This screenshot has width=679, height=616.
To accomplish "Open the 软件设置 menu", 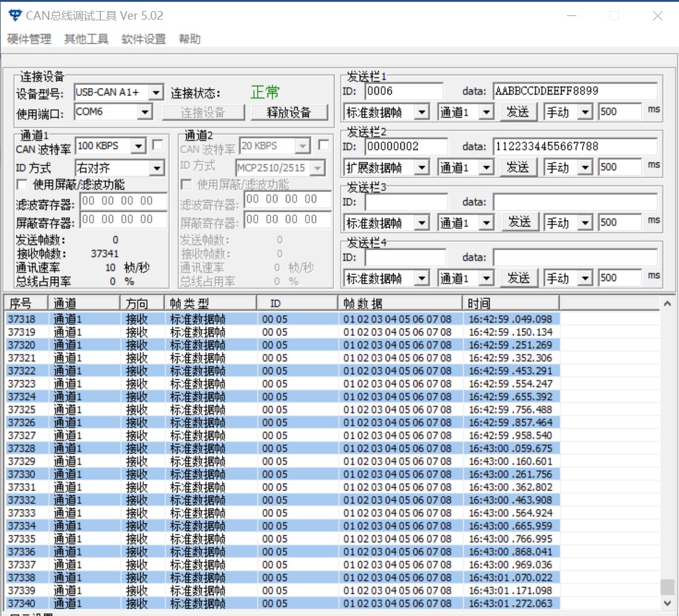I will pyautogui.click(x=143, y=39).
